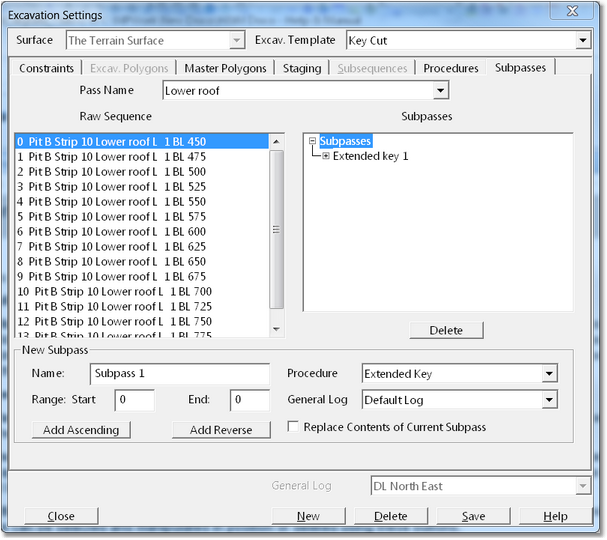Select row 3 ending in BL 525
Screen dimensions: 607x540
pos(142,187)
